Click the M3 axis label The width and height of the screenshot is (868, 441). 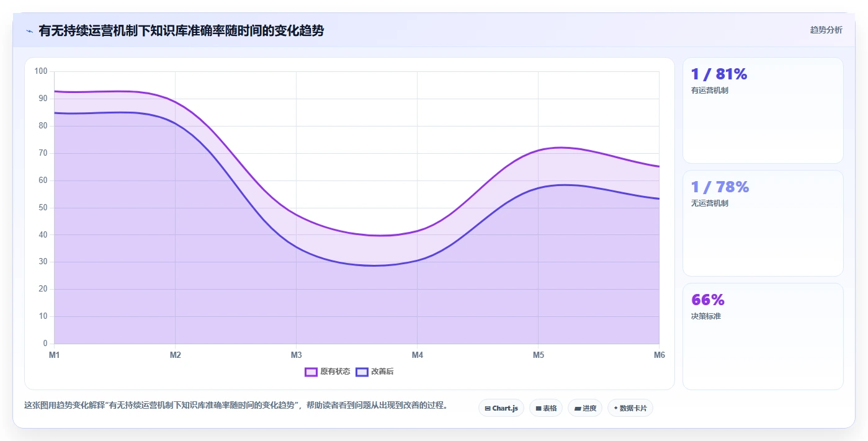[296, 355]
